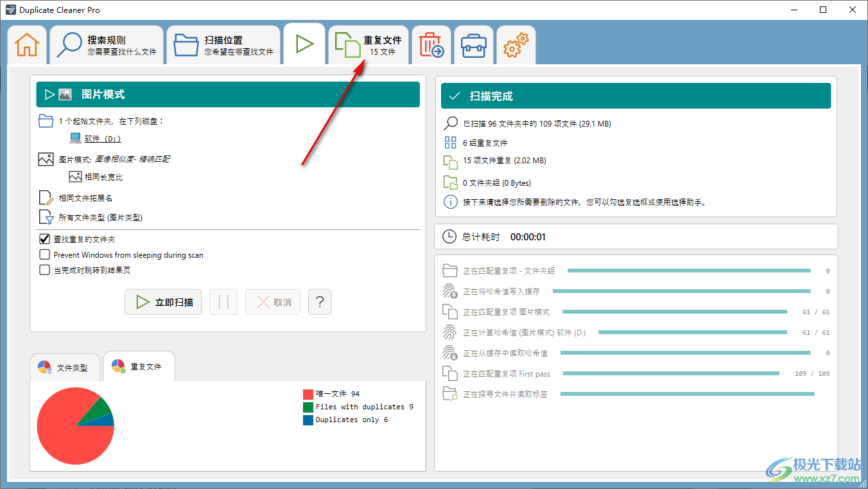Enable Prevent Windows from sleeping during scan

(45, 254)
